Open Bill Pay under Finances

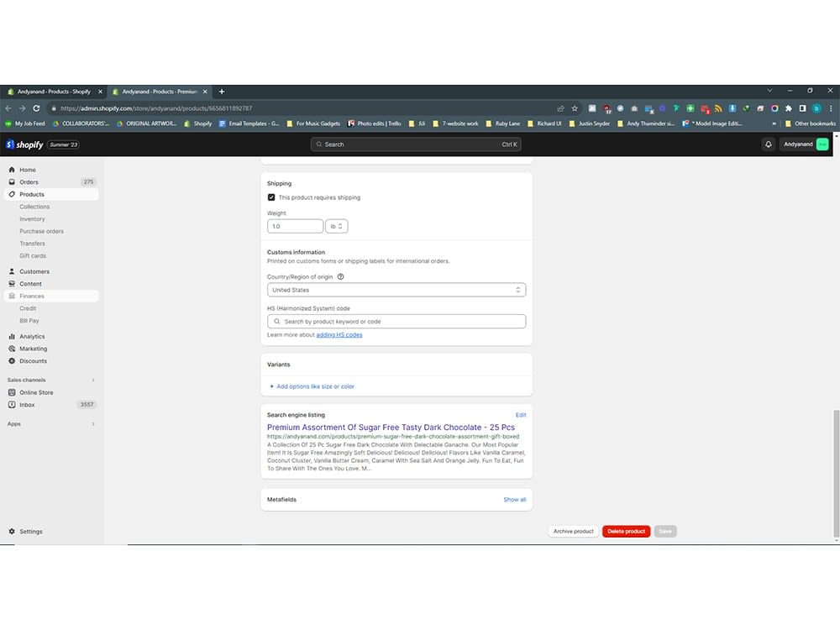[x=29, y=321]
